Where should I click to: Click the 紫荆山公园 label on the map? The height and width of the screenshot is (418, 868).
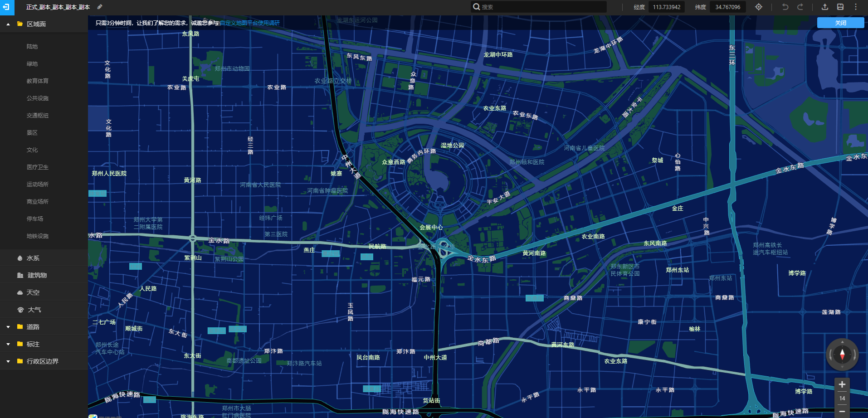point(229,259)
